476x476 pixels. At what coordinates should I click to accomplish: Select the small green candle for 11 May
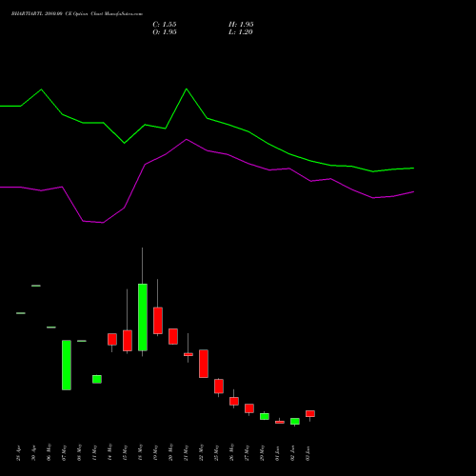tap(97, 379)
